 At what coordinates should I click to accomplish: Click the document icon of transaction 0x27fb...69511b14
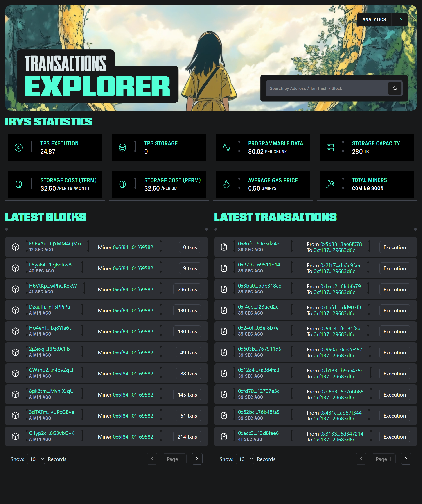(x=224, y=268)
